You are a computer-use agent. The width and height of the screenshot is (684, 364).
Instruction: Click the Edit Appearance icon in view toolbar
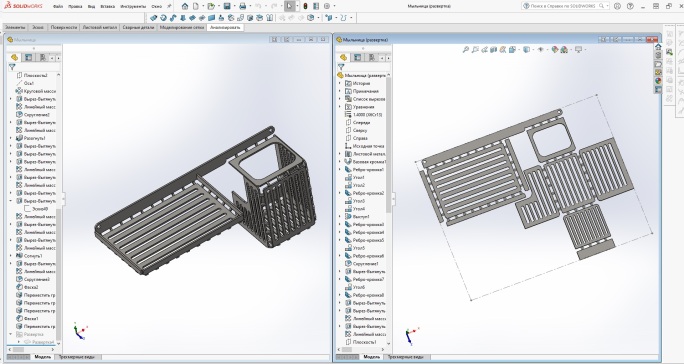[555, 50]
